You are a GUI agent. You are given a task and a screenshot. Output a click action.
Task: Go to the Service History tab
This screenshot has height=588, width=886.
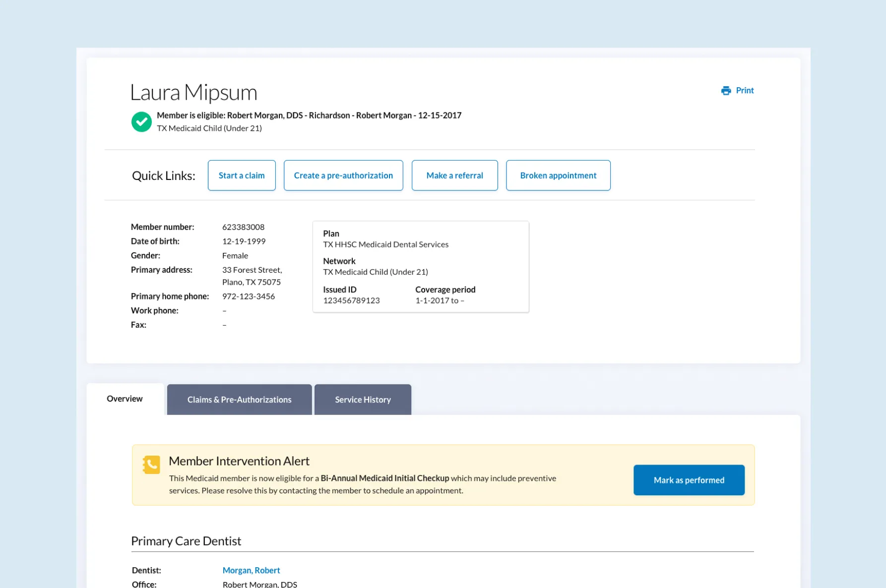click(x=363, y=400)
